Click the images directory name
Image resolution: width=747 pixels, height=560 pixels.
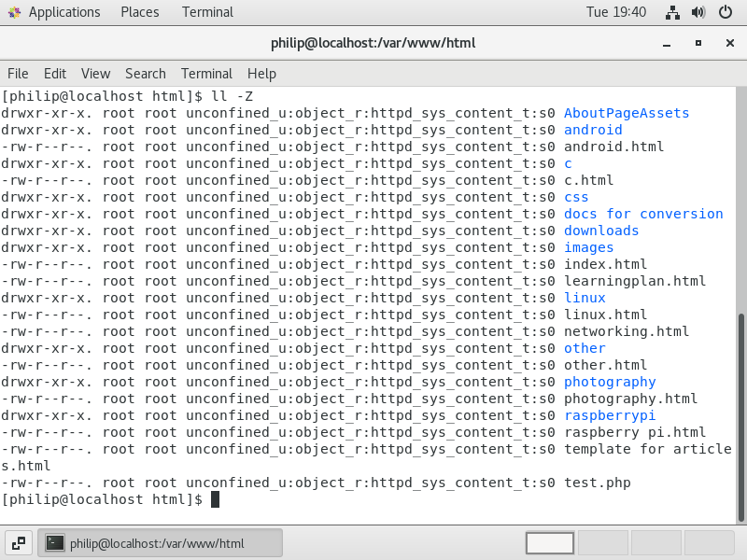pos(589,247)
